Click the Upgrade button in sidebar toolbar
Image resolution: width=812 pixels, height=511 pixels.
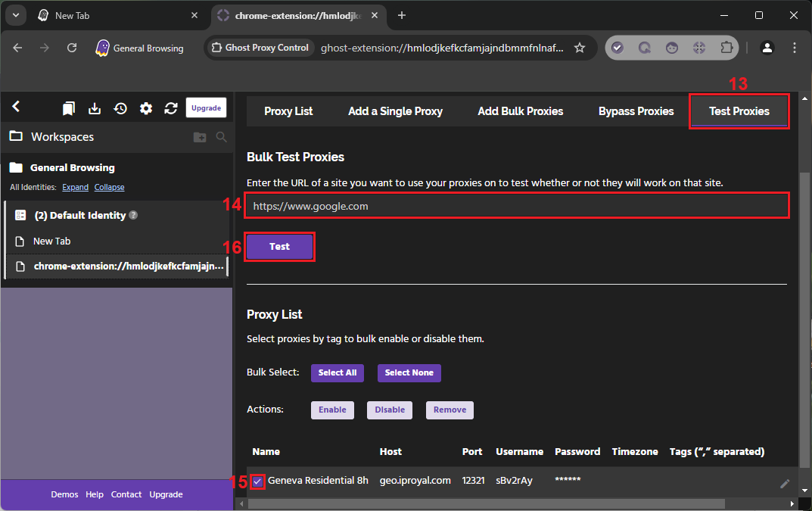click(x=206, y=107)
